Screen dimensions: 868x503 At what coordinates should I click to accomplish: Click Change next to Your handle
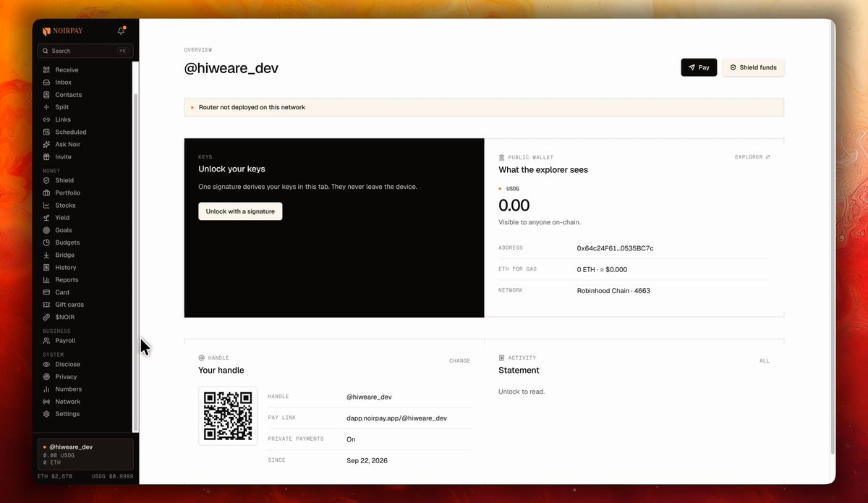click(x=459, y=361)
